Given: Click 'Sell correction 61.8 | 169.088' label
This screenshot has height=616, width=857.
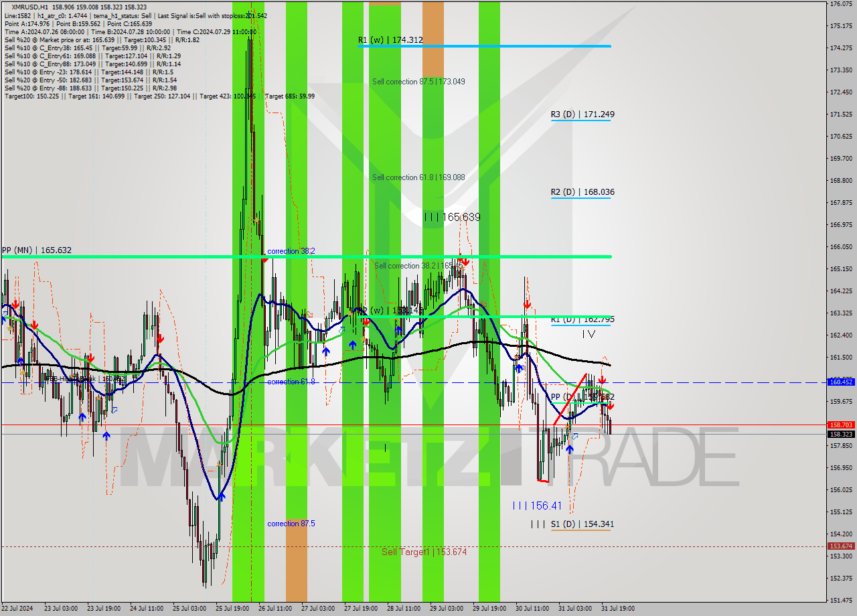Looking at the screenshot, I should point(418,177).
